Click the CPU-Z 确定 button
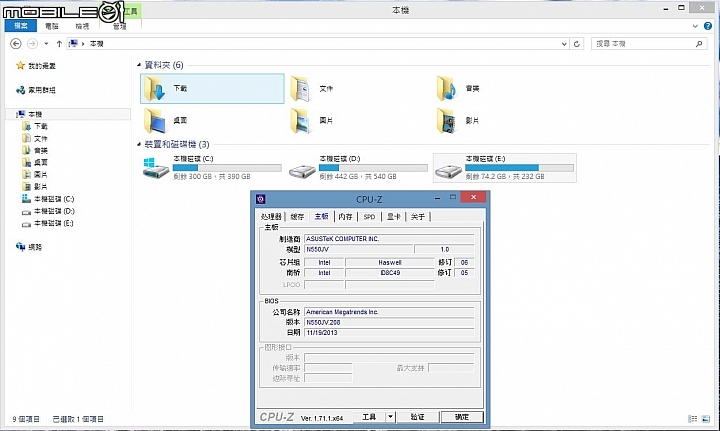The image size is (720, 431). [x=462, y=417]
